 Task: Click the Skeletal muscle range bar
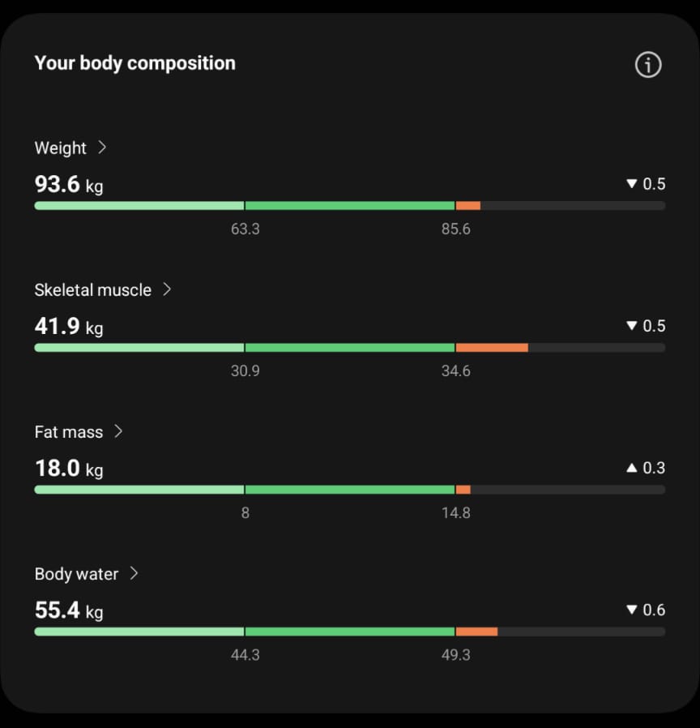349,348
